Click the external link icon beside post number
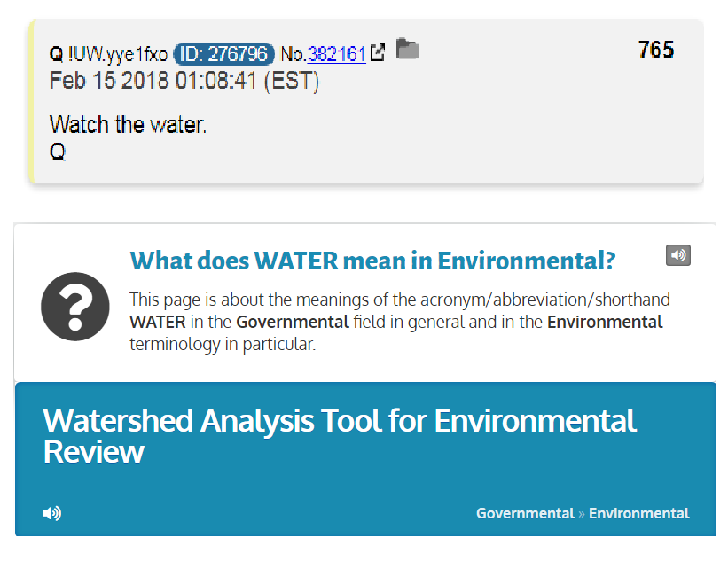Image resolution: width=728 pixels, height=561 pixels. 378,52
